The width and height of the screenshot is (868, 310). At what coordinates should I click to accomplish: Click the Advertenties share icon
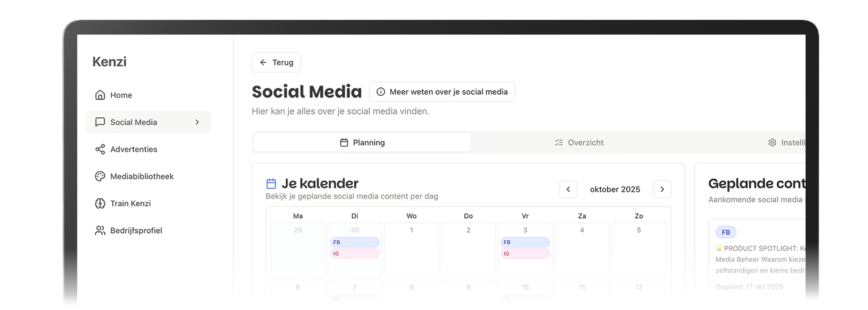coord(100,149)
